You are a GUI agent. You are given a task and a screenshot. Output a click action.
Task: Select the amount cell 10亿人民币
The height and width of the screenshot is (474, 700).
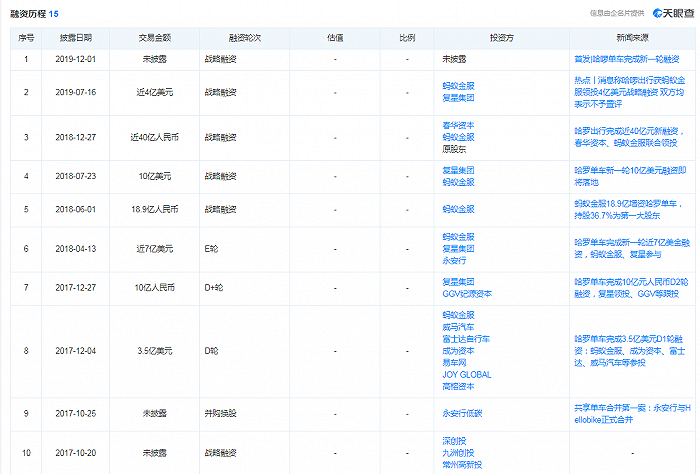tap(154, 288)
